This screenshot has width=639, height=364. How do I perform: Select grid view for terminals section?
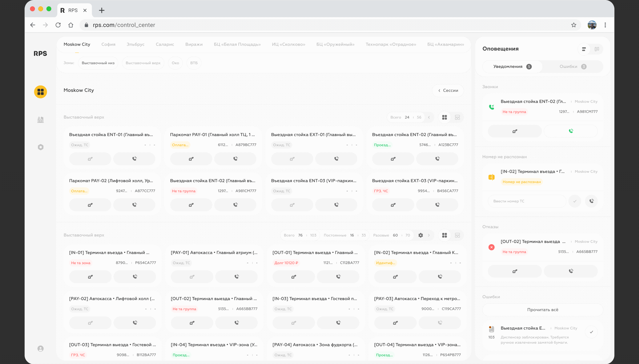(444, 235)
